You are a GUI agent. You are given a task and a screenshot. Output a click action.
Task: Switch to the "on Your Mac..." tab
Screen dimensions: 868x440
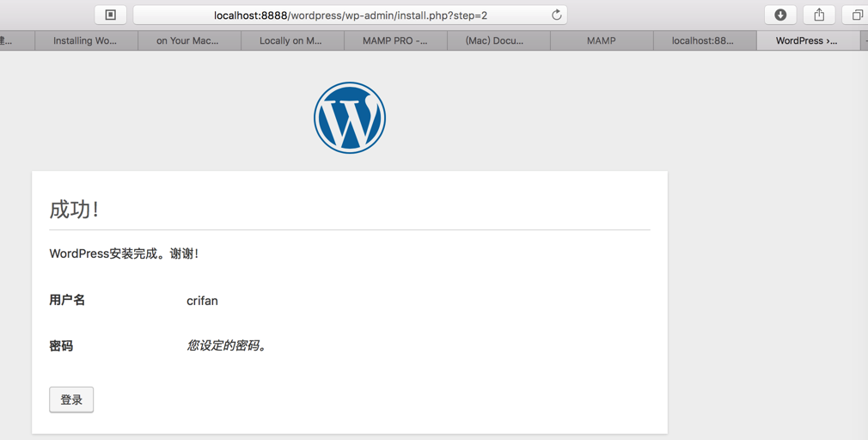[x=189, y=40]
